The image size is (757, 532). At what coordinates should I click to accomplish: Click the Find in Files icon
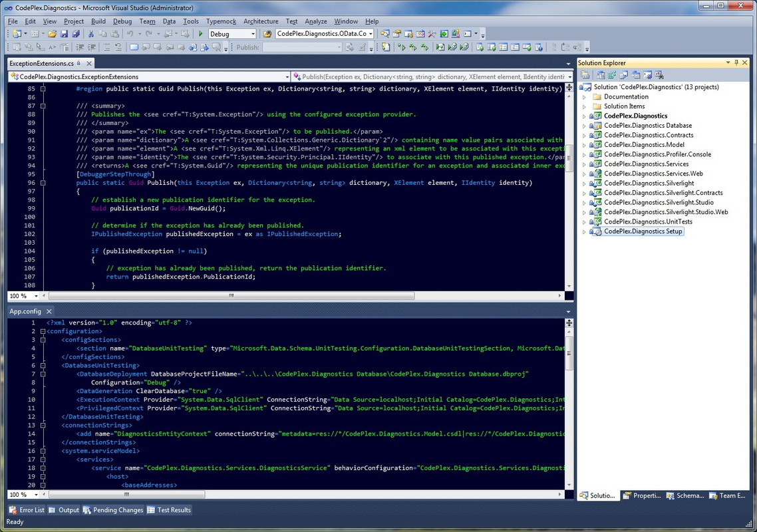coord(267,34)
